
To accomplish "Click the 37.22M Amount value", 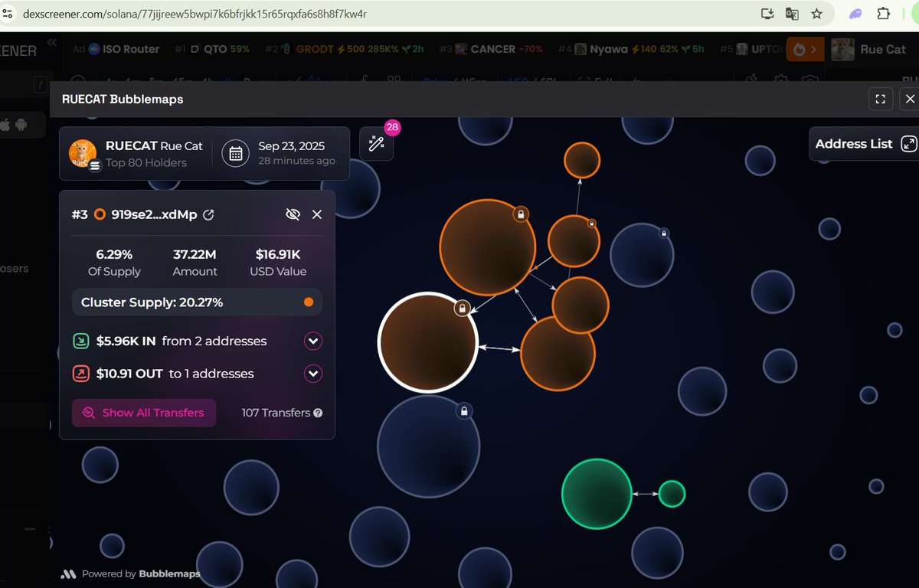I will [x=195, y=254].
